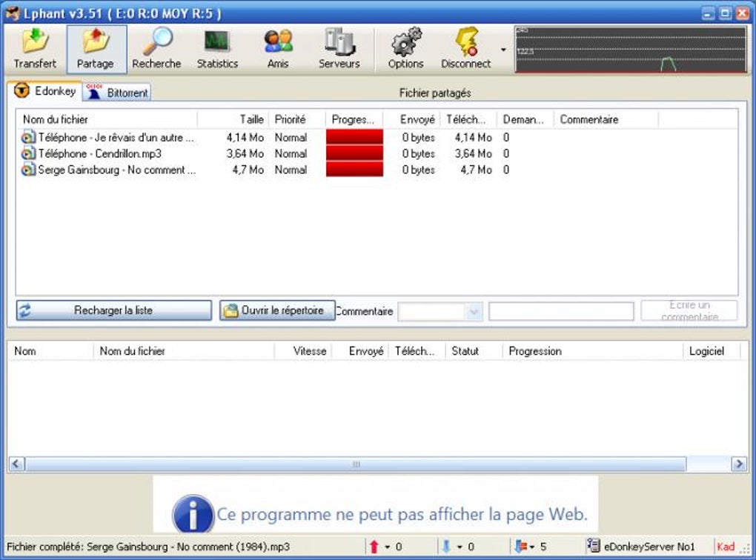Open the Options gear
This screenshot has width=756, height=560.
pos(406,49)
